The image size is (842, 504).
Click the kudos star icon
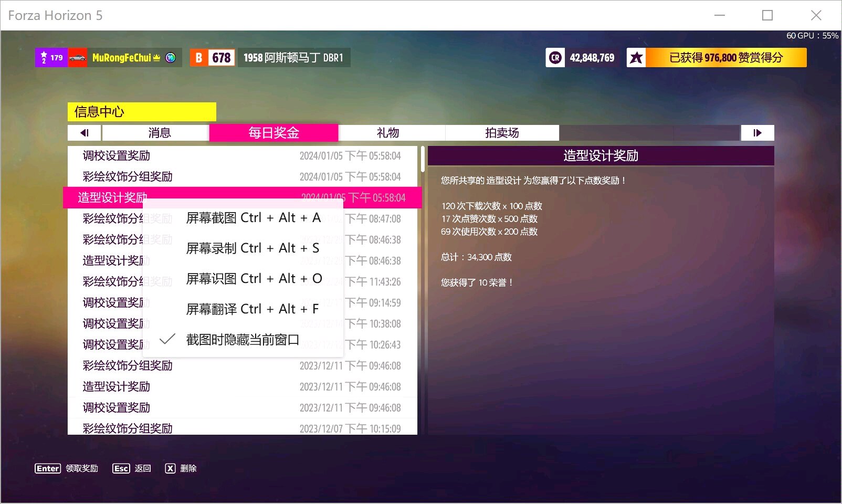[636, 58]
